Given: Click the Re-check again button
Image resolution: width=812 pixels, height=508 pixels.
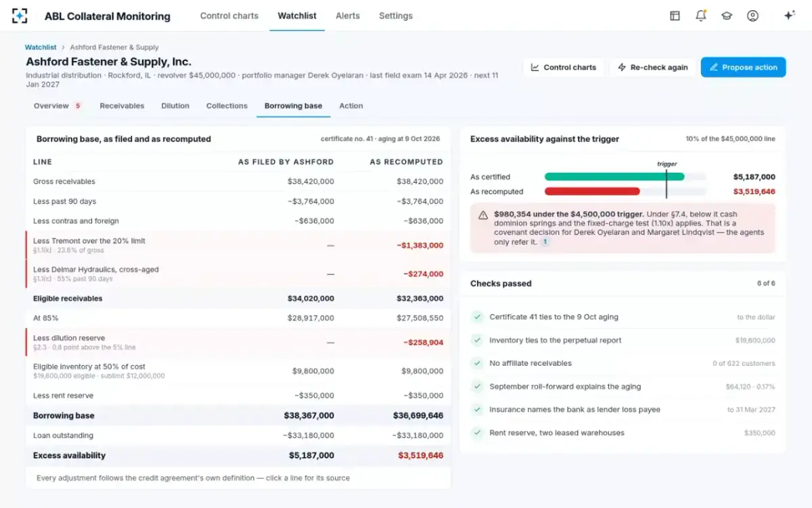Looking at the screenshot, I should point(652,67).
